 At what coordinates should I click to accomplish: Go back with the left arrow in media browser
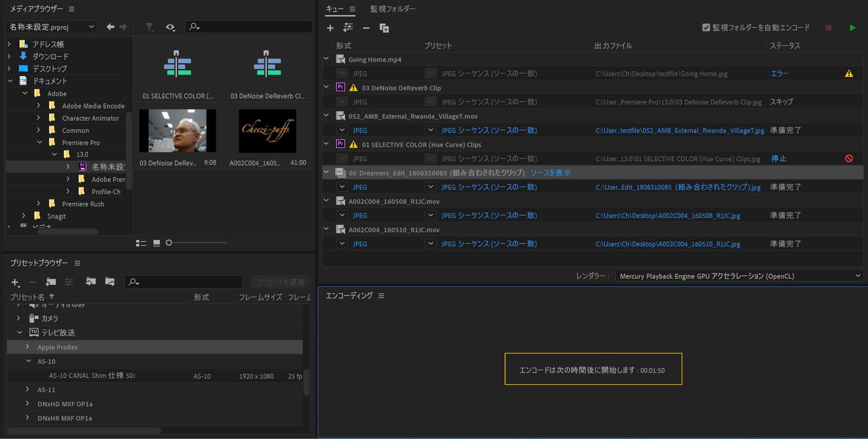pos(110,27)
